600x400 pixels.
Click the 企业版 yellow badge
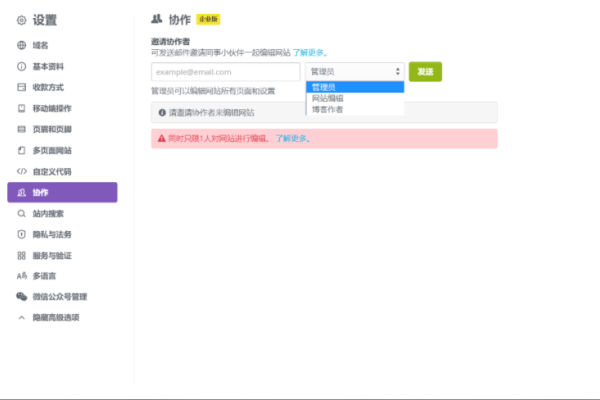tap(208, 19)
